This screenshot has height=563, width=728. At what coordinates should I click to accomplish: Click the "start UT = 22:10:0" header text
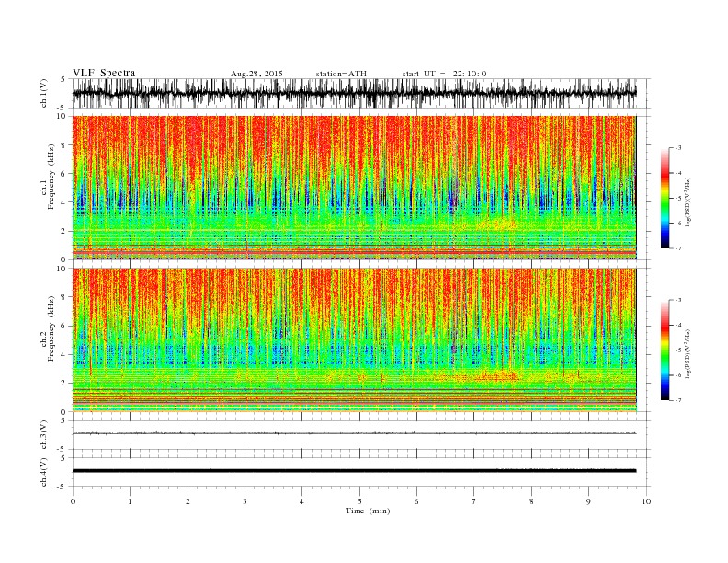[x=444, y=74]
